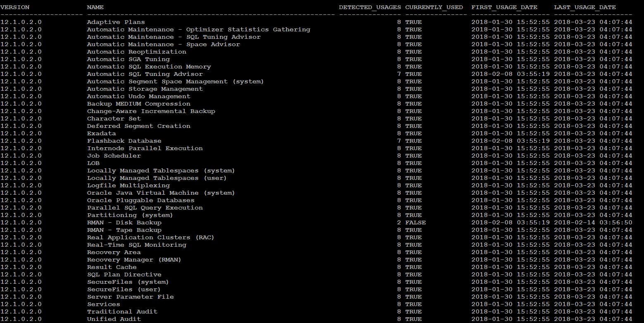
Task: Click the RMAN - Tape Backup name
Action: tap(124, 230)
